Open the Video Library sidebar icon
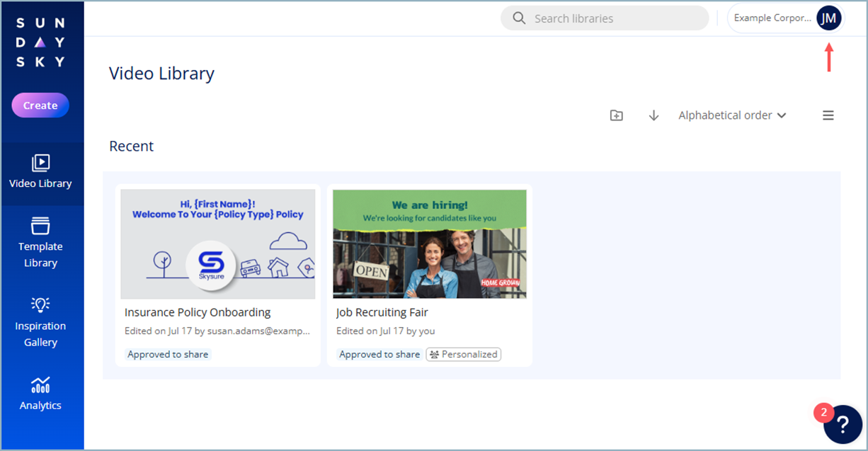This screenshot has width=868, height=451. coord(40,163)
